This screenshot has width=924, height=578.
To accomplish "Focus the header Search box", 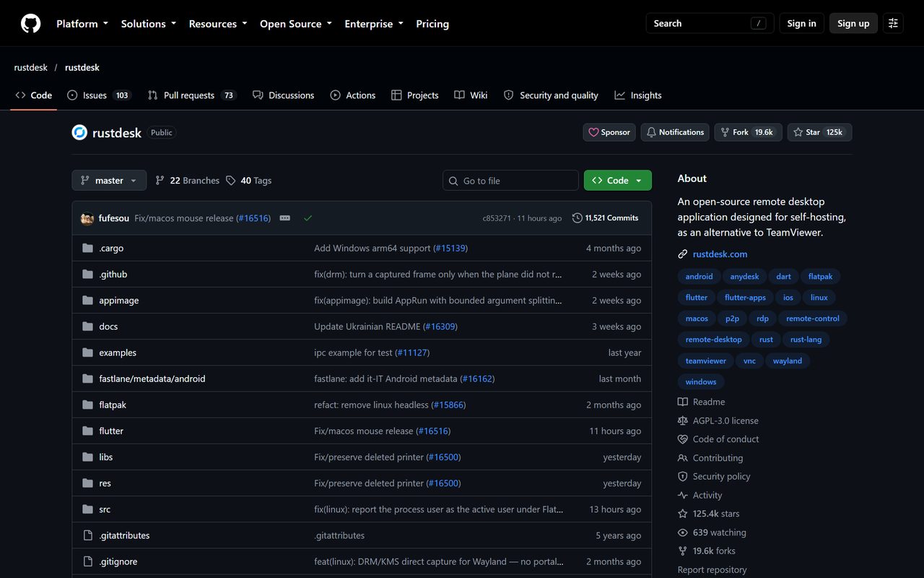I will coord(710,24).
